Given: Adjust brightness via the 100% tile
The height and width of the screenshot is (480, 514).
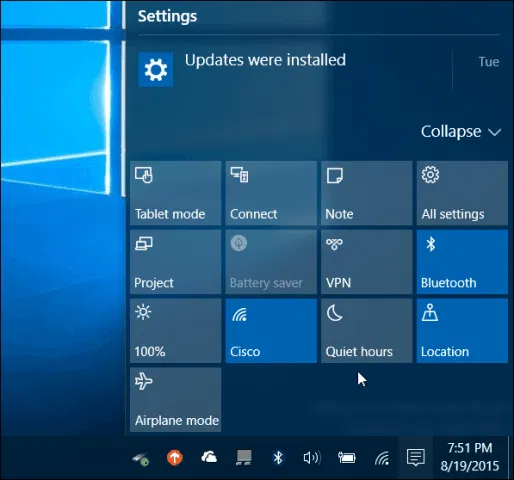Looking at the screenshot, I should click(x=175, y=331).
